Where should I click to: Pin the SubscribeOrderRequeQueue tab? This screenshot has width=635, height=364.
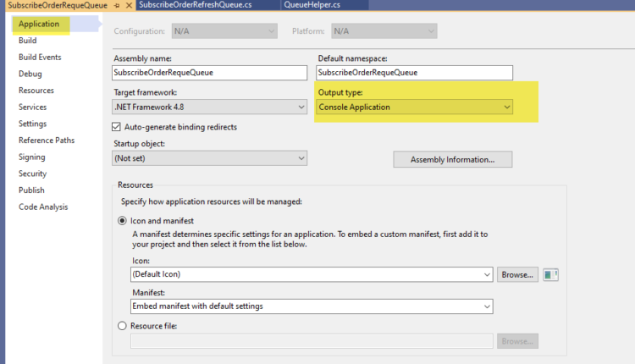pos(117,6)
